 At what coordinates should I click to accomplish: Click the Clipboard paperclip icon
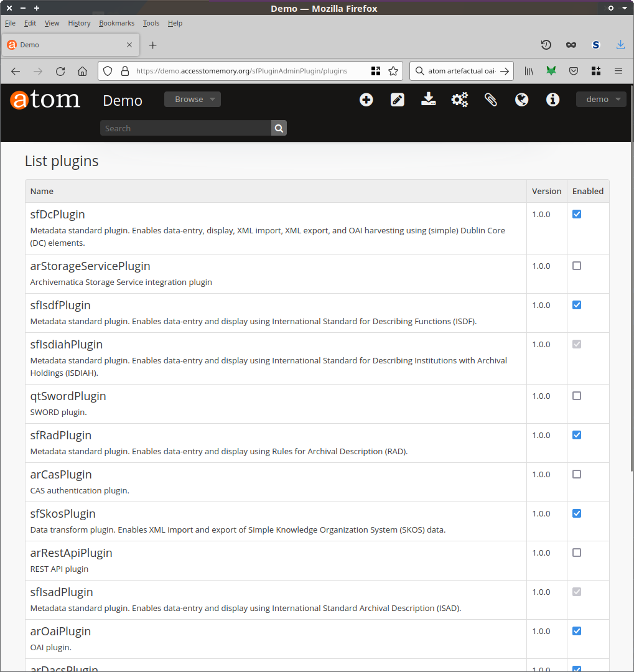pos(491,100)
